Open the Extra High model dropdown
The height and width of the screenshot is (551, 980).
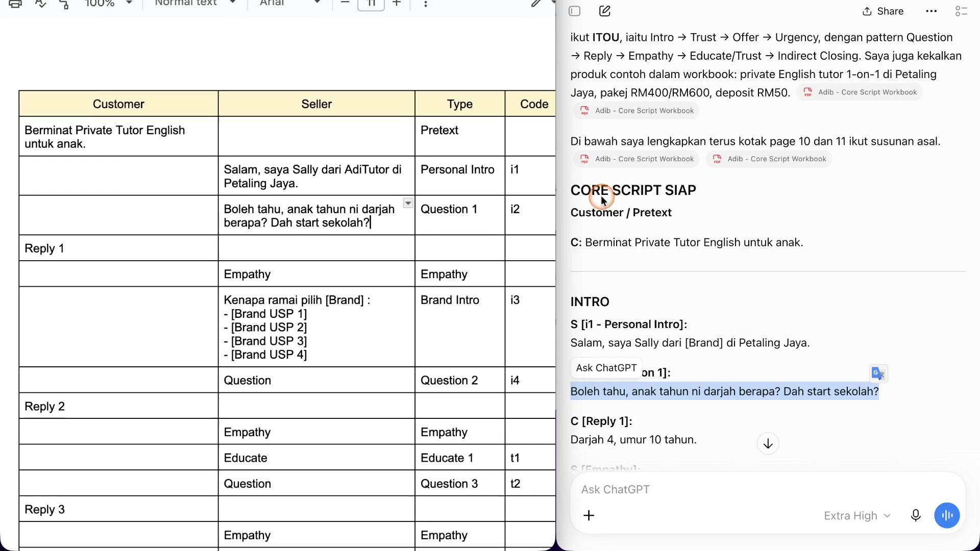857,516
